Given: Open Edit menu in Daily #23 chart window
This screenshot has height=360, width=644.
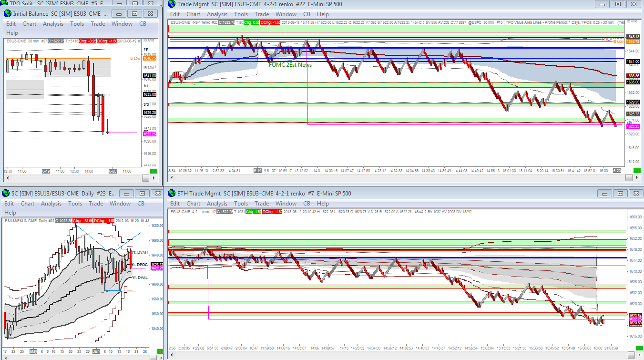Looking at the screenshot, I should [x=9, y=204].
